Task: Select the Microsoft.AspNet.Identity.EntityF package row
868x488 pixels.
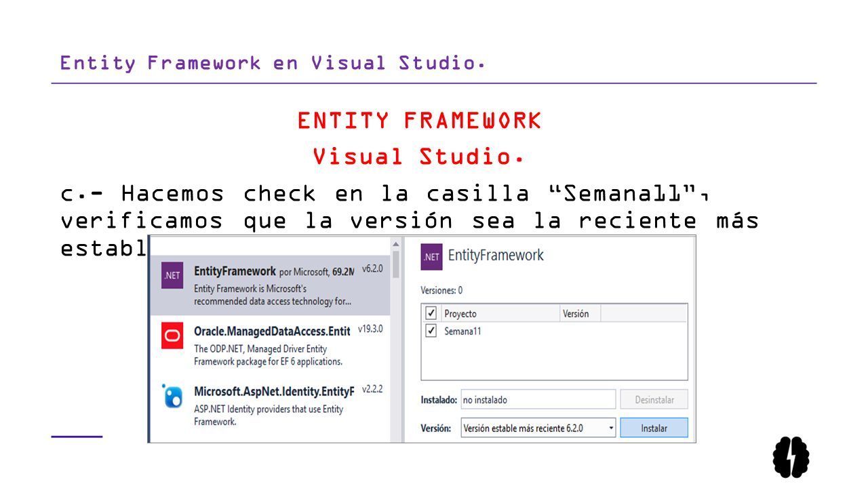Action: pyautogui.click(x=270, y=405)
